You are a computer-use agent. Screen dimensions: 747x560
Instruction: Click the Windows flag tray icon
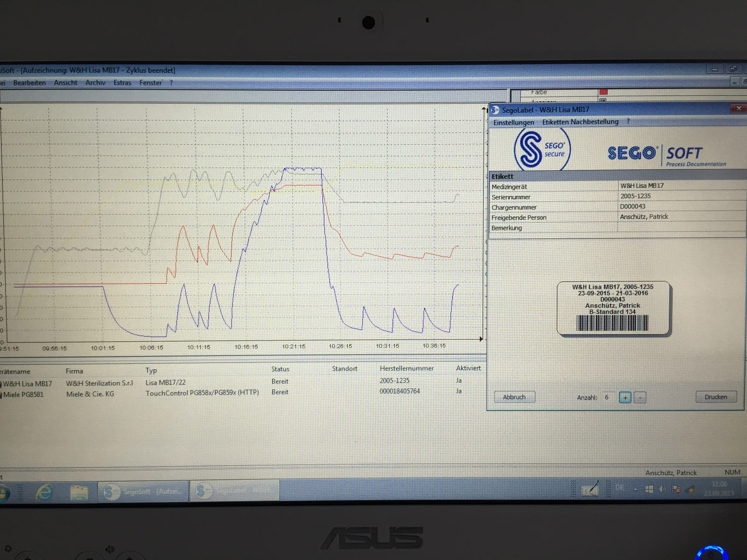[649, 489]
